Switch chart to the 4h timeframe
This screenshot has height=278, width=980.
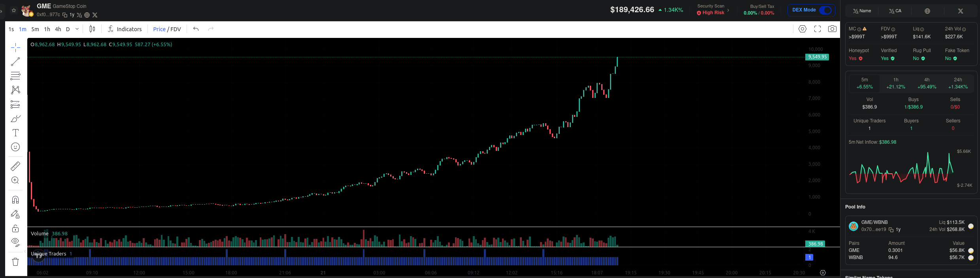[58, 29]
